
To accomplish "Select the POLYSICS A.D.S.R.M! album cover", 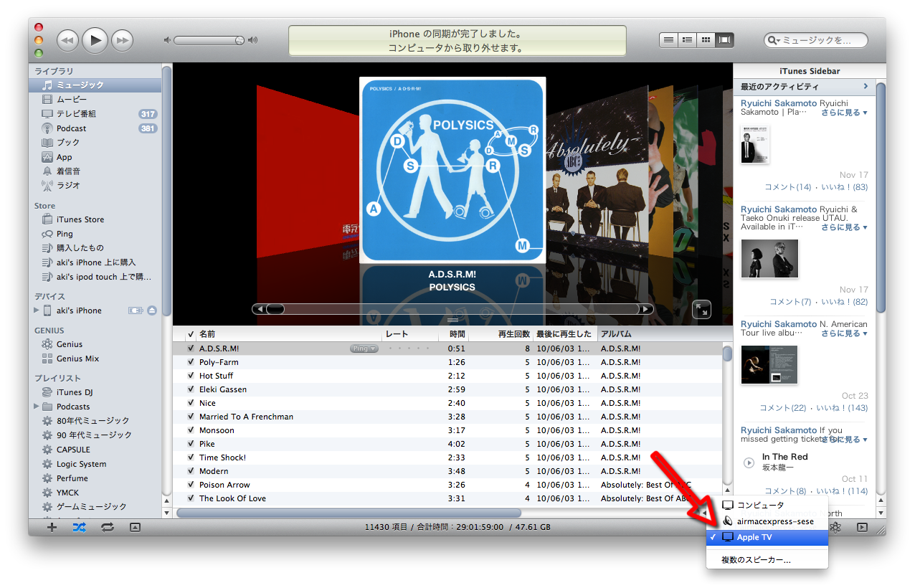I will [452, 170].
